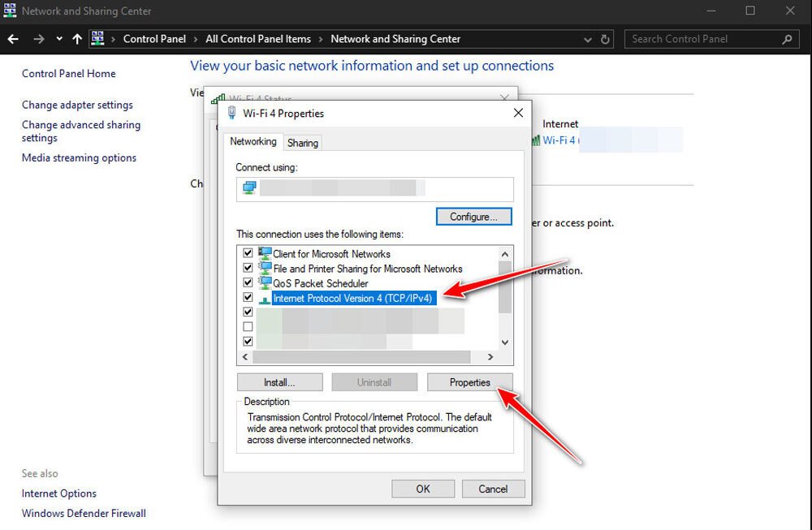Click the horizontal scrollbar thumb in items list

(x=361, y=356)
